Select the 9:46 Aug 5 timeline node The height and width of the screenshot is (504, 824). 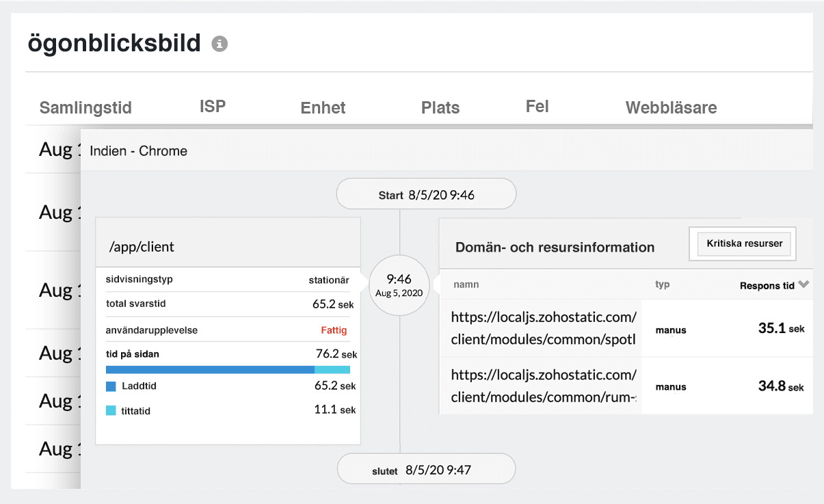(399, 285)
